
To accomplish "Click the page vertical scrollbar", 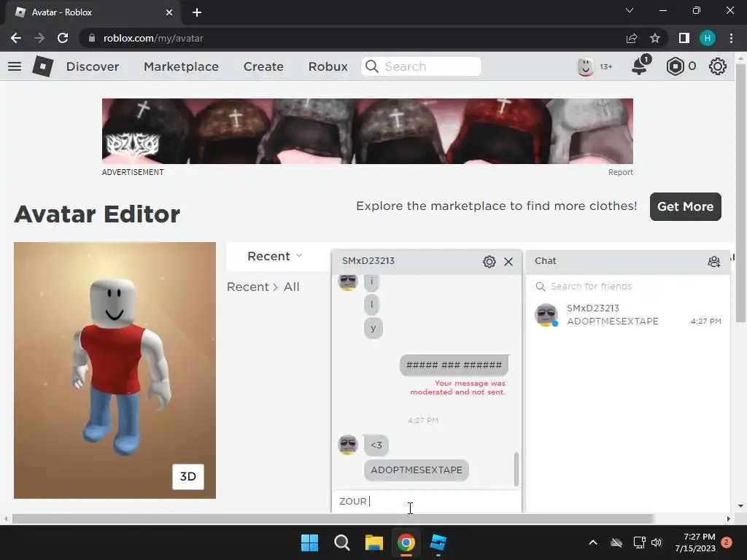I will click(x=740, y=192).
